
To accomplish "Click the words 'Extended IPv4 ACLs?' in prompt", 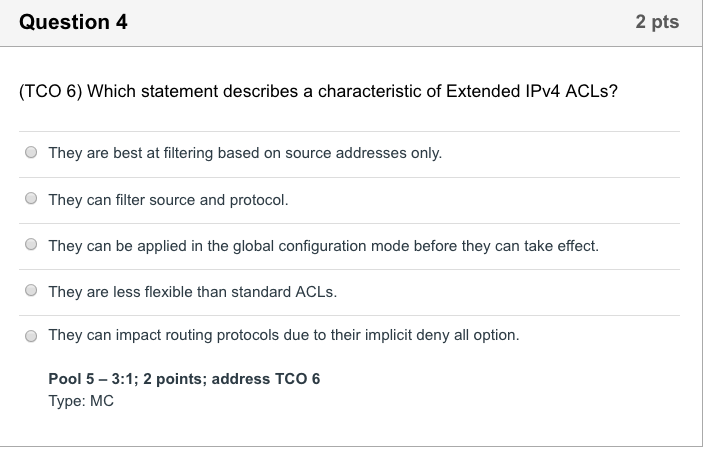I will point(532,91).
